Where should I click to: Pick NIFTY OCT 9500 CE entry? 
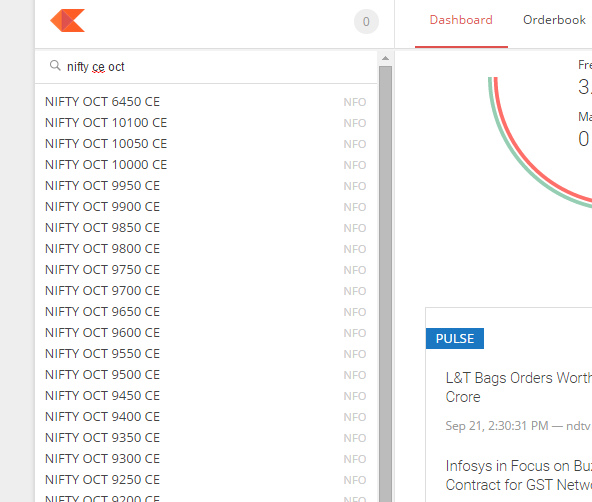[206, 375]
